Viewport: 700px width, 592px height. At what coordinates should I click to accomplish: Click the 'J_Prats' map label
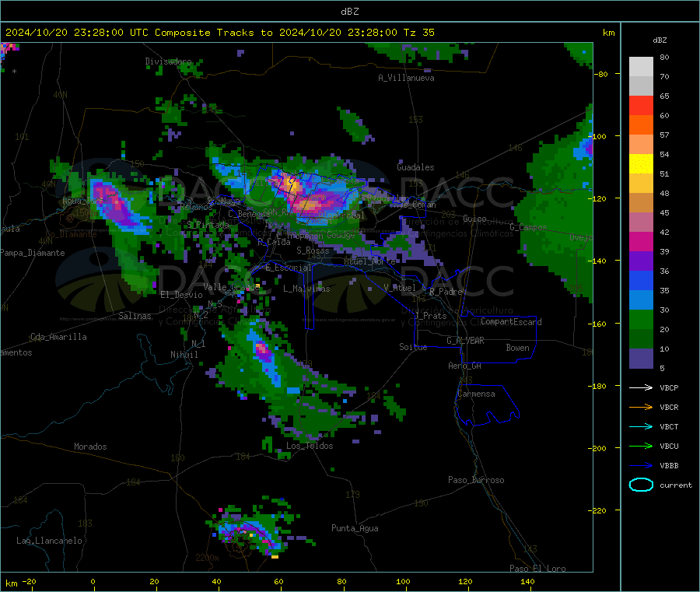point(431,316)
